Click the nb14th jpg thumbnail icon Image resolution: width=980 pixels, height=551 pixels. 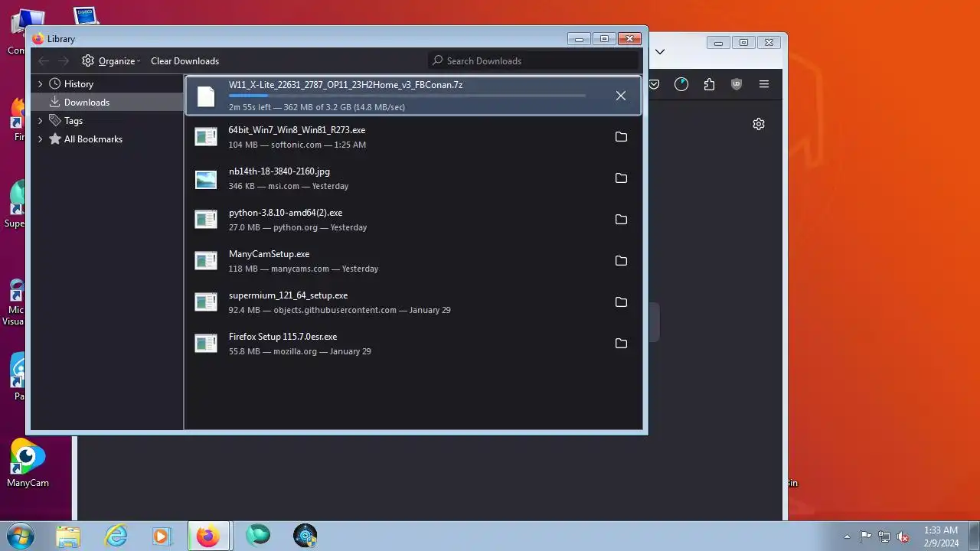click(x=206, y=179)
